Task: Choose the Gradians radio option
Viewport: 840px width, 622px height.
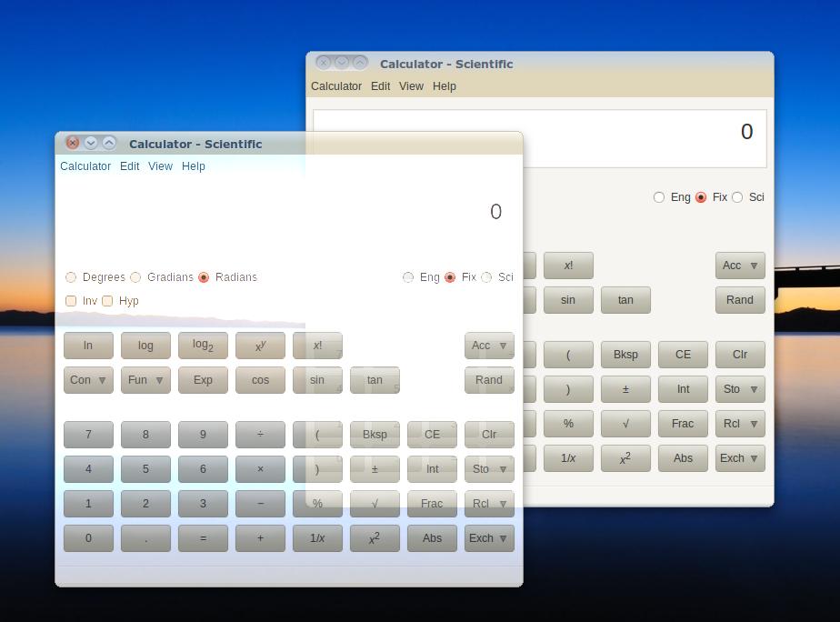Action: click(136, 277)
